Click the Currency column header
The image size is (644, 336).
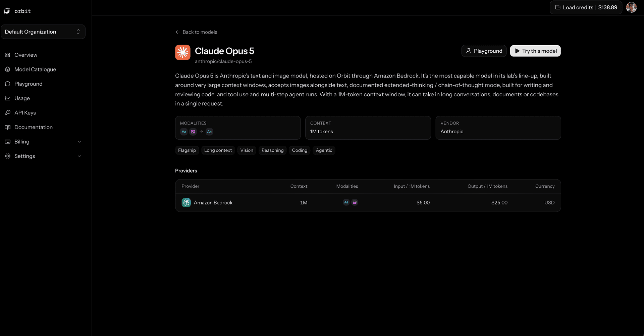click(x=545, y=186)
